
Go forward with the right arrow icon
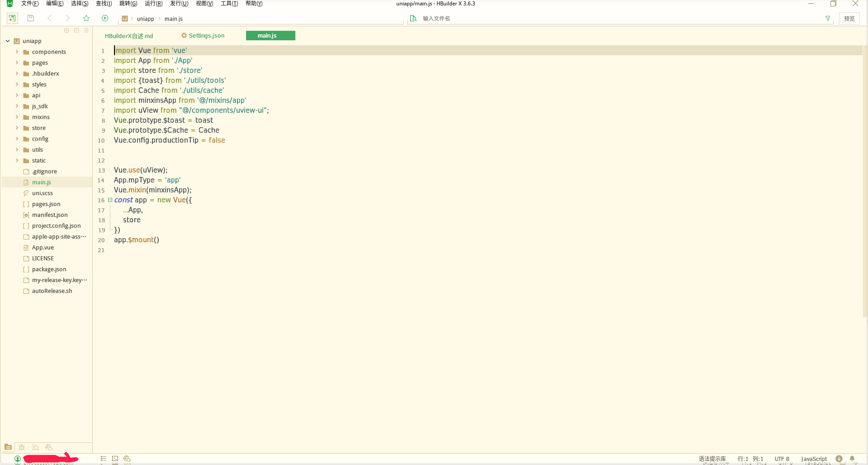coord(68,18)
